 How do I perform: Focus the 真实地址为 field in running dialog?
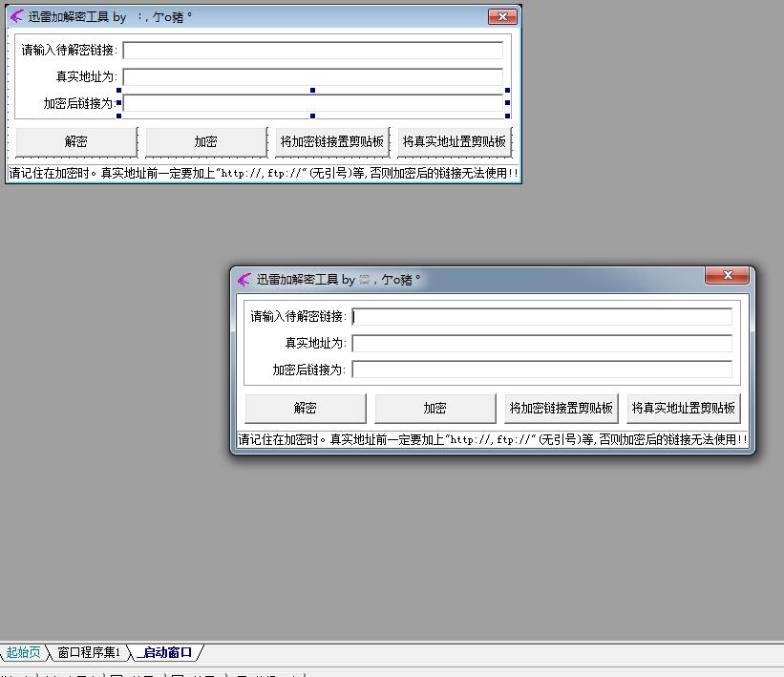pos(542,344)
